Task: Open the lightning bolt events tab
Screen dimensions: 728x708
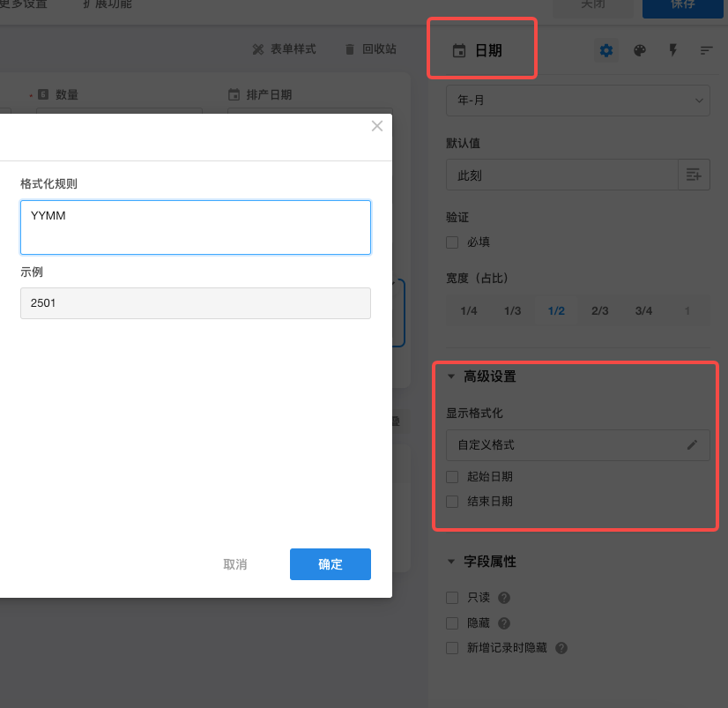Action: tap(673, 50)
